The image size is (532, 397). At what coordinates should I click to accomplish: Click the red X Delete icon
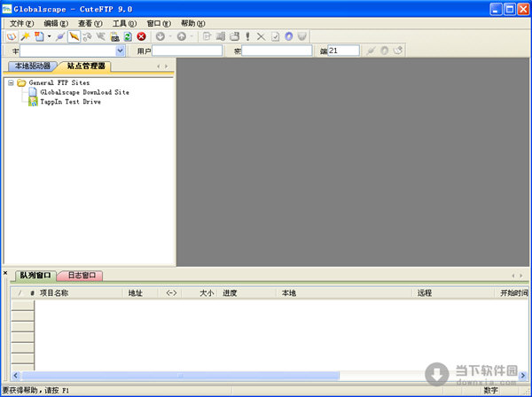click(261, 36)
